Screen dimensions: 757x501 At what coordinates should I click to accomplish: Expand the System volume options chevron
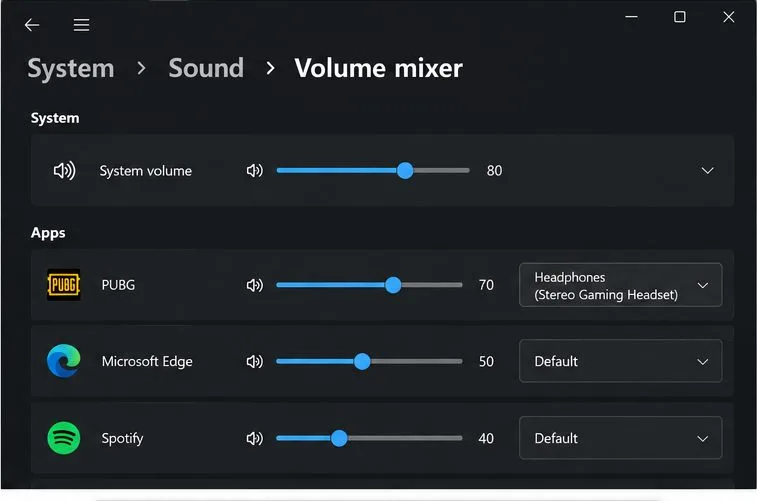tap(707, 170)
